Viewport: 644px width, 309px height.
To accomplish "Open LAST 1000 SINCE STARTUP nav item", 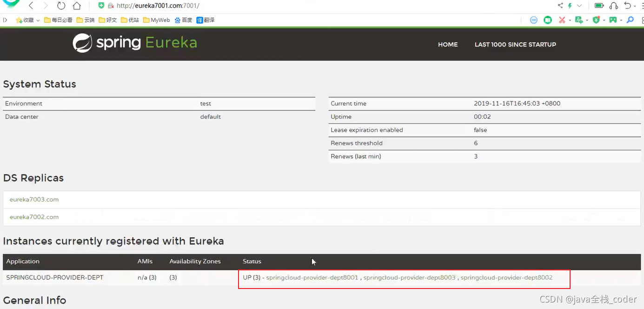I will 515,45.
